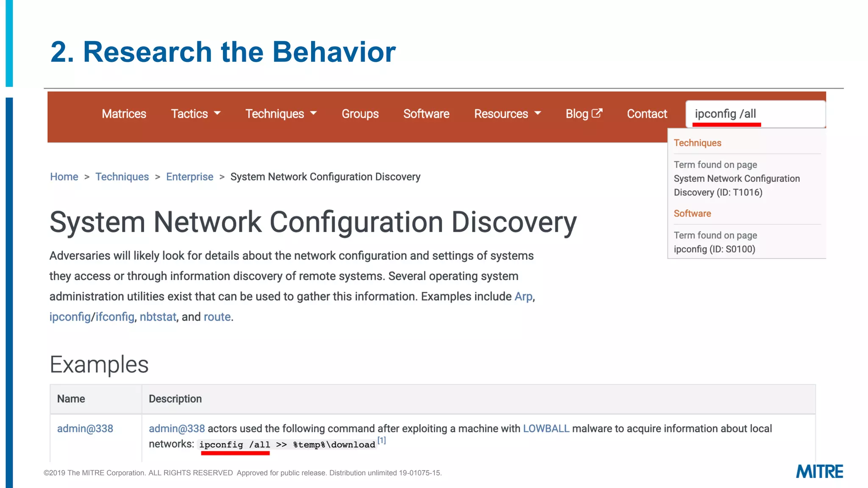Image resolution: width=868 pixels, height=488 pixels.
Task: Open the Matrices menu item
Action: coord(124,114)
